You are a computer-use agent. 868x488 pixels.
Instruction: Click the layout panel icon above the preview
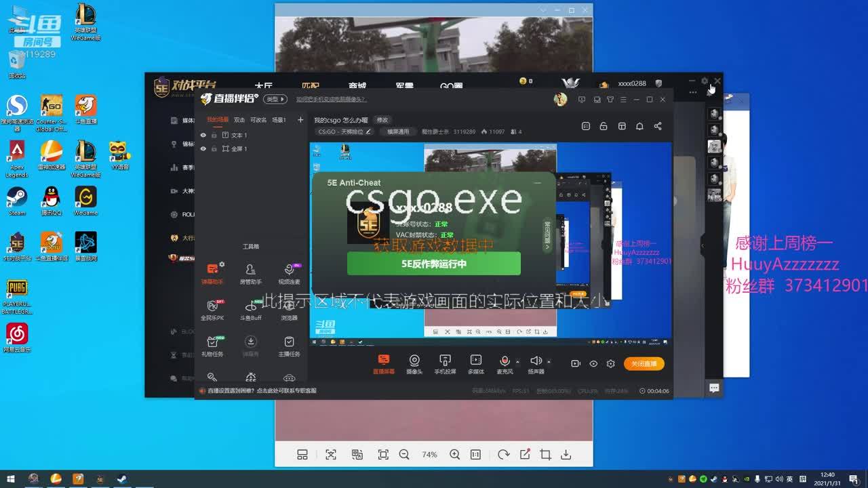pos(622,126)
